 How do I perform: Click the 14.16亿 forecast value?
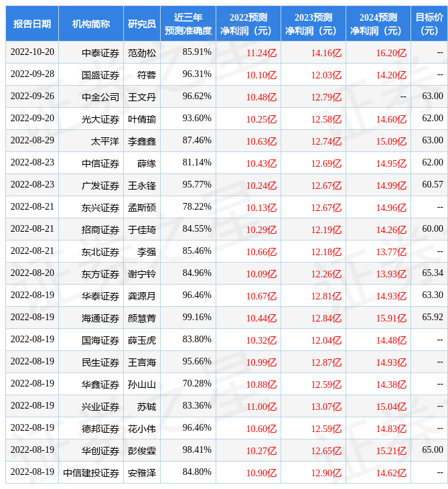click(326, 53)
